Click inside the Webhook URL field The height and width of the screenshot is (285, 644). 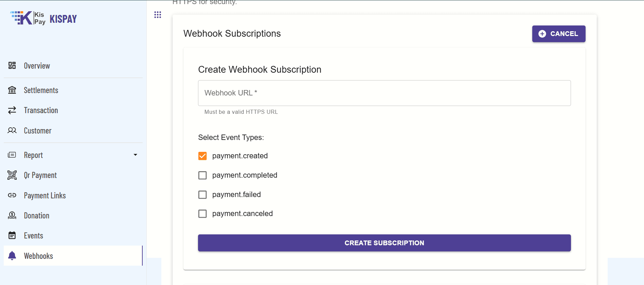(384, 93)
